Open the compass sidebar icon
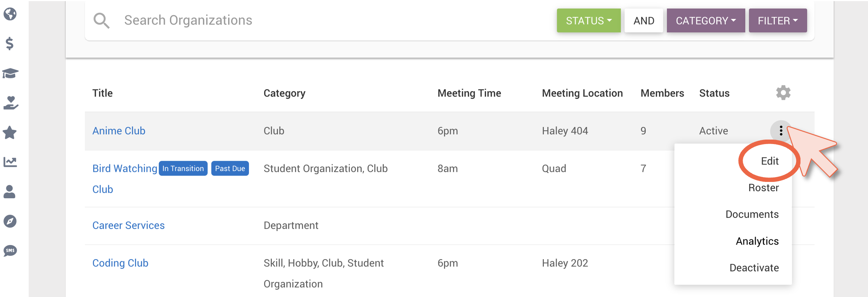The image size is (868, 297). click(10, 221)
